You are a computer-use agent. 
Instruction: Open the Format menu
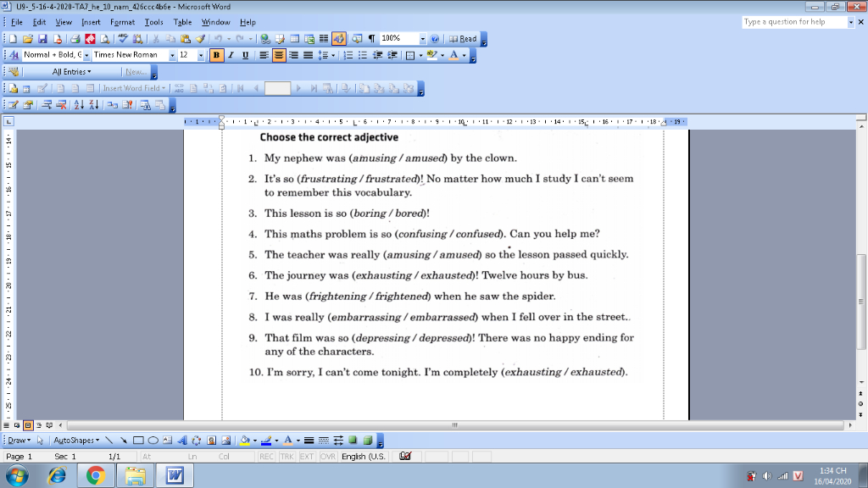[x=122, y=22]
